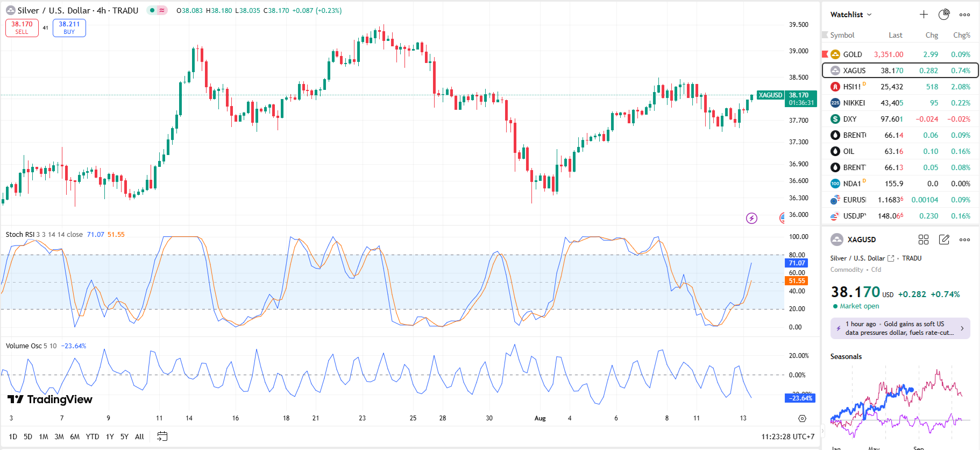Open the Watchlist three-dot options menu
The height and width of the screenshot is (450, 980).
(x=964, y=15)
